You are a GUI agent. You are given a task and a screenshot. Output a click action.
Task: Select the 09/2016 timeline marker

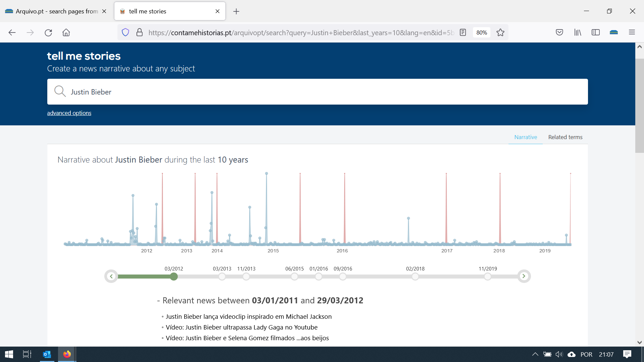pyautogui.click(x=343, y=277)
